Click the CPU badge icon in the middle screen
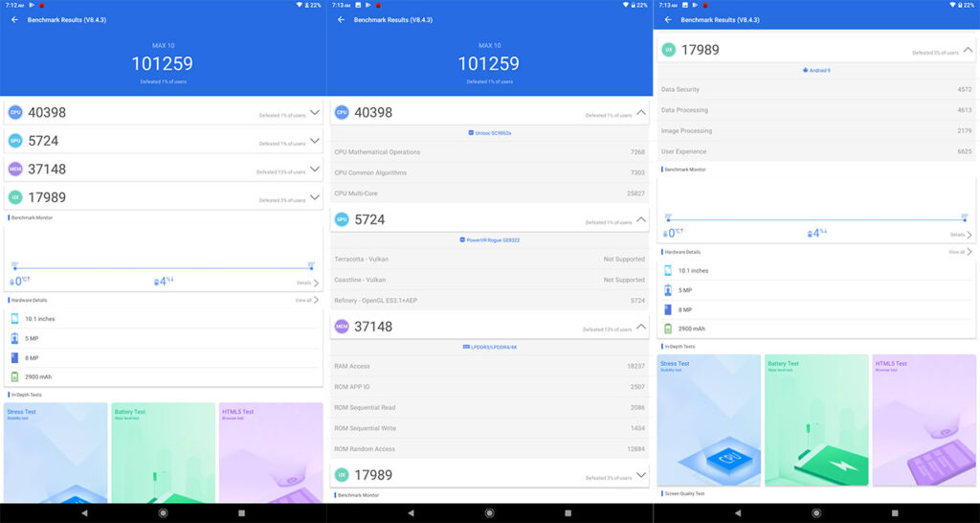980x523 pixels. tap(342, 113)
